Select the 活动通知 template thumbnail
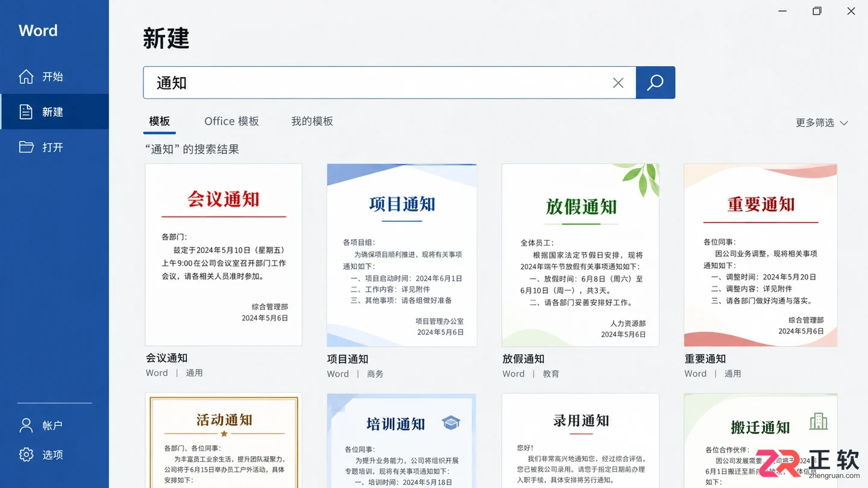Viewport: 868px width, 488px height. (224, 440)
